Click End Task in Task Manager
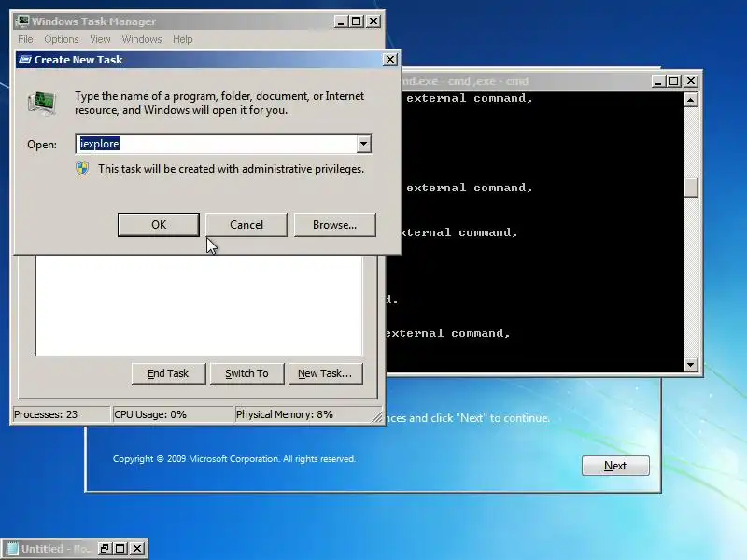The image size is (747, 560). tap(168, 373)
